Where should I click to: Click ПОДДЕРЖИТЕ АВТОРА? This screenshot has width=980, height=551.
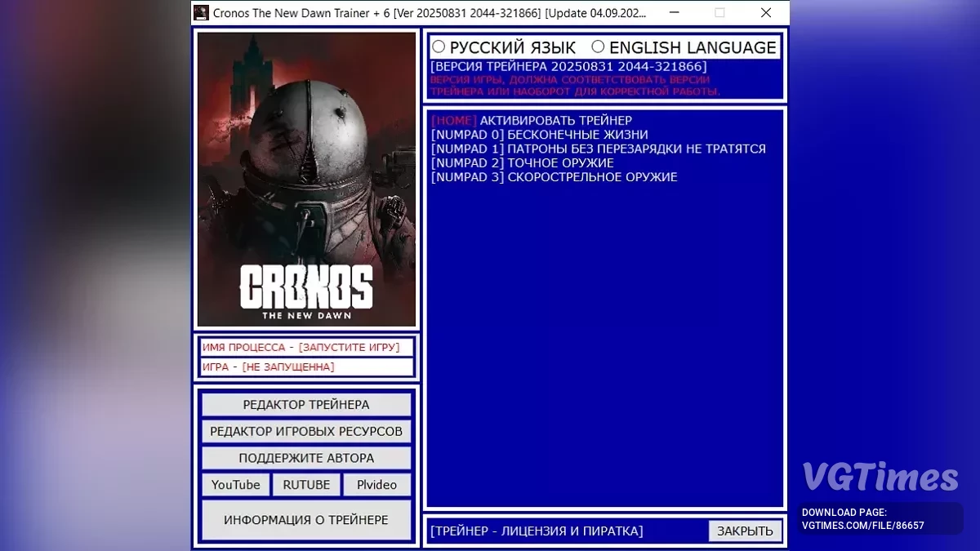[305, 458]
